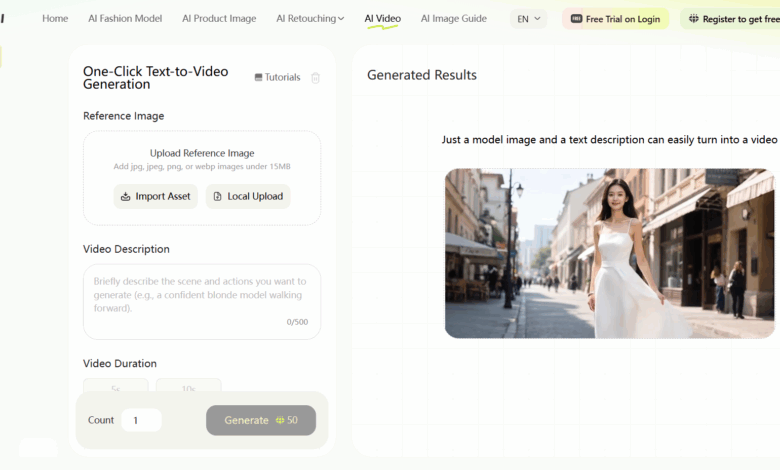The height and width of the screenshot is (470, 780).
Task: Click the sample video of woman in white dress
Action: click(609, 253)
